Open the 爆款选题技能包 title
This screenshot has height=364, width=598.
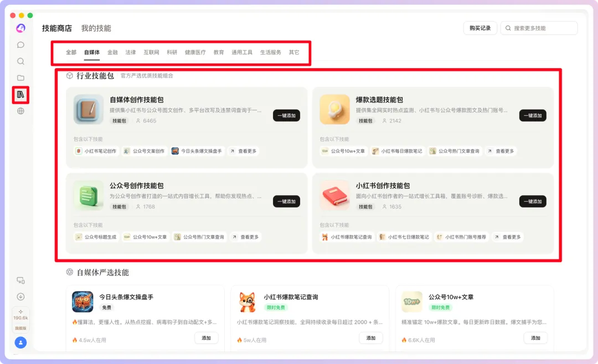point(379,100)
